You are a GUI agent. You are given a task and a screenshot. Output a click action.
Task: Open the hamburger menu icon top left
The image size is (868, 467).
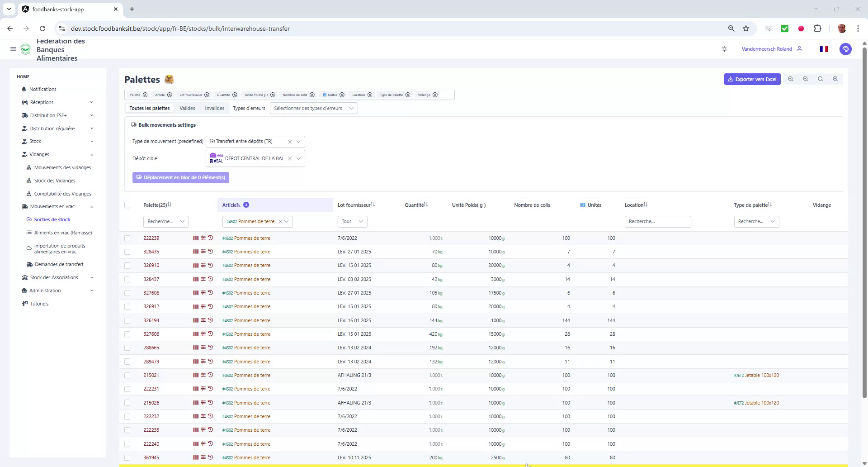click(13, 49)
